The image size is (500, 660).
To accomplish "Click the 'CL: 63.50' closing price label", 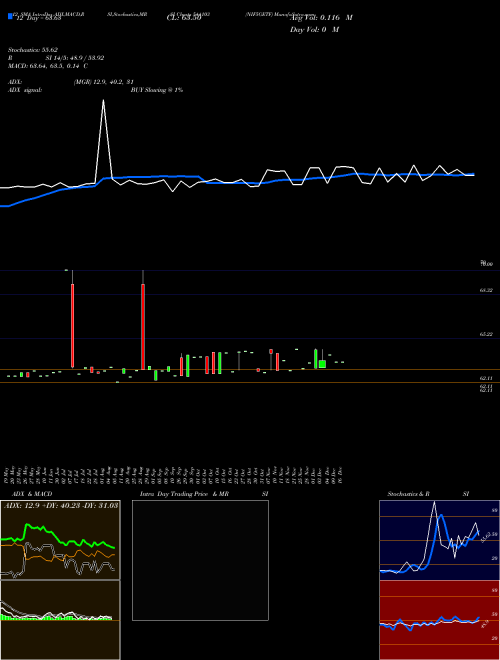I will (x=183, y=18).
